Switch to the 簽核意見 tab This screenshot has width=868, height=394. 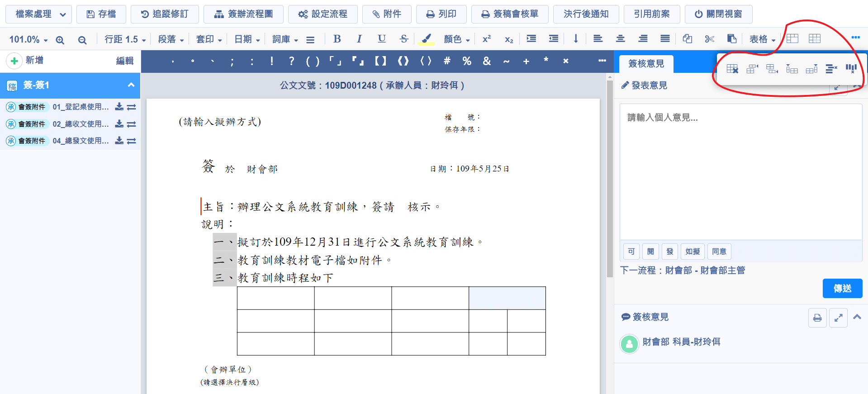pos(646,64)
